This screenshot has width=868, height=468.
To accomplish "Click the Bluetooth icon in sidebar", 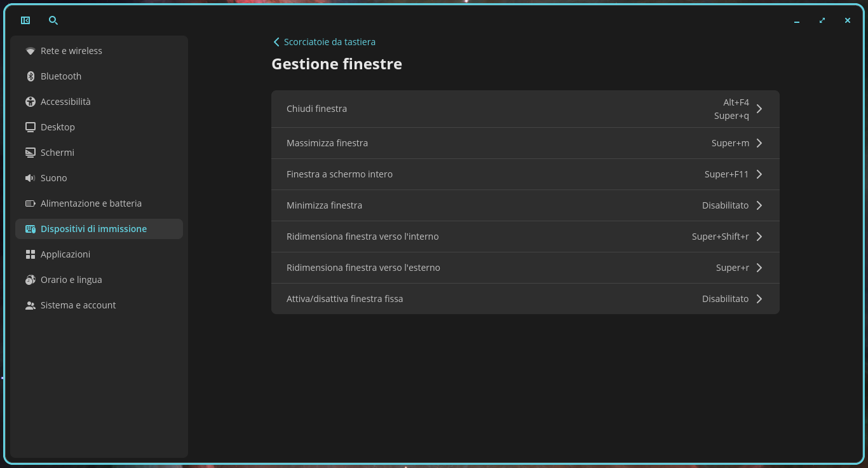I will (31, 76).
